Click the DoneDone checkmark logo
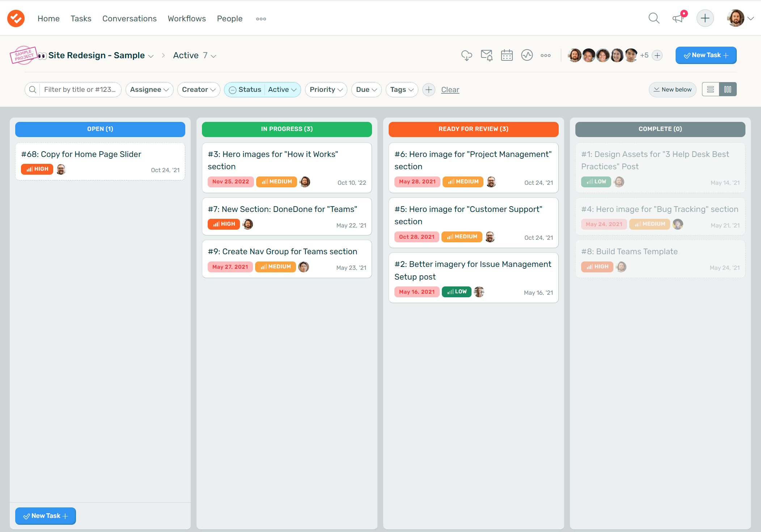 tap(16, 18)
